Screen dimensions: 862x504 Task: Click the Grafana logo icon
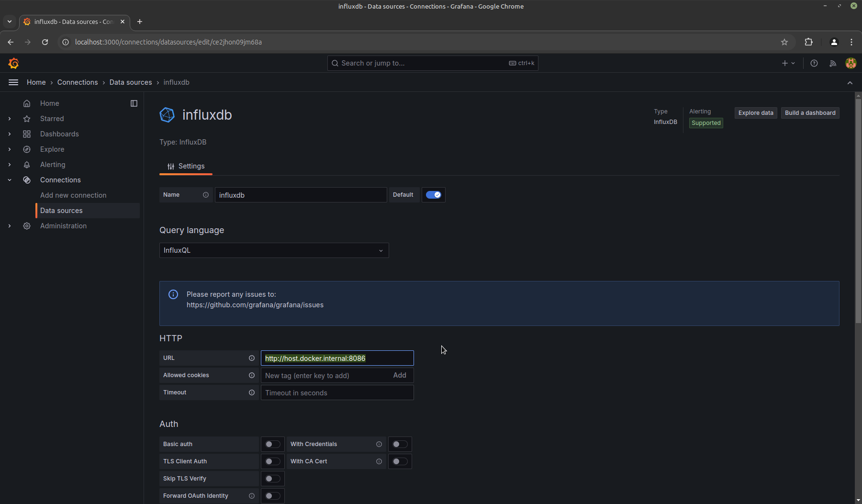[x=13, y=63]
